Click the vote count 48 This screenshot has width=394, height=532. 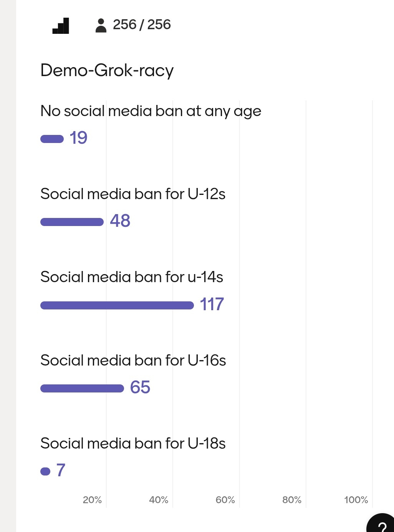(120, 221)
